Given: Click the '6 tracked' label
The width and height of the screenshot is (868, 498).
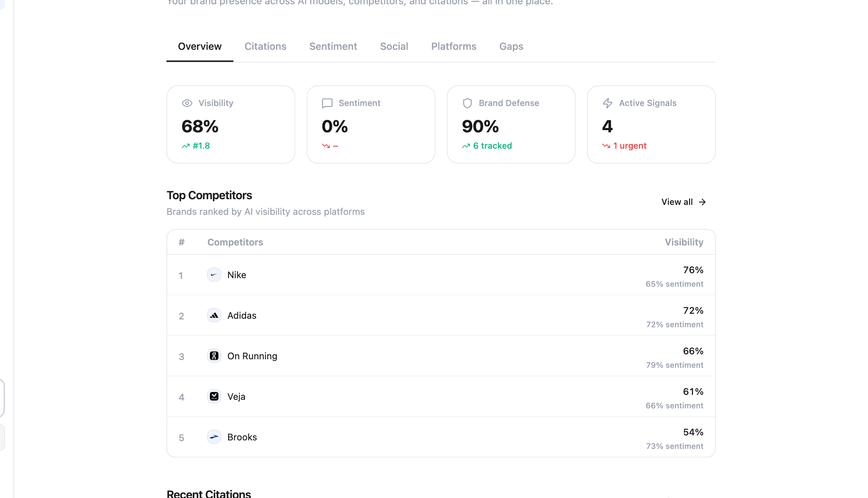Looking at the screenshot, I should coord(492,146).
